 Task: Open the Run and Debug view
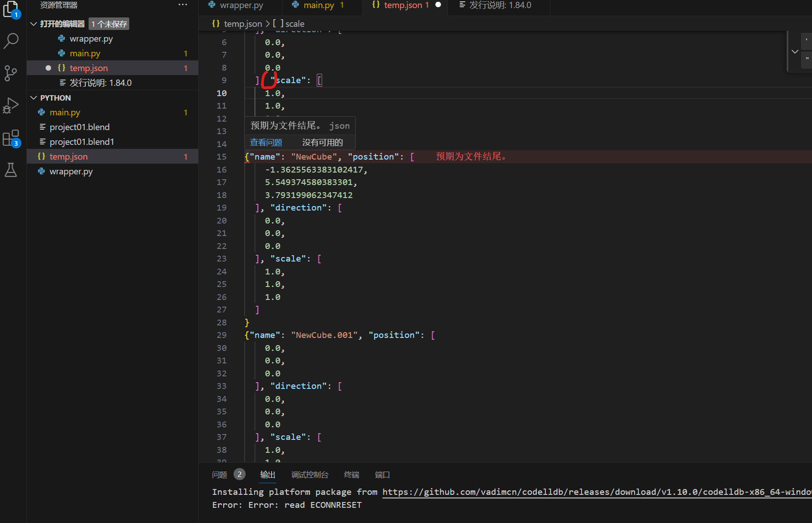pos(11,105)
